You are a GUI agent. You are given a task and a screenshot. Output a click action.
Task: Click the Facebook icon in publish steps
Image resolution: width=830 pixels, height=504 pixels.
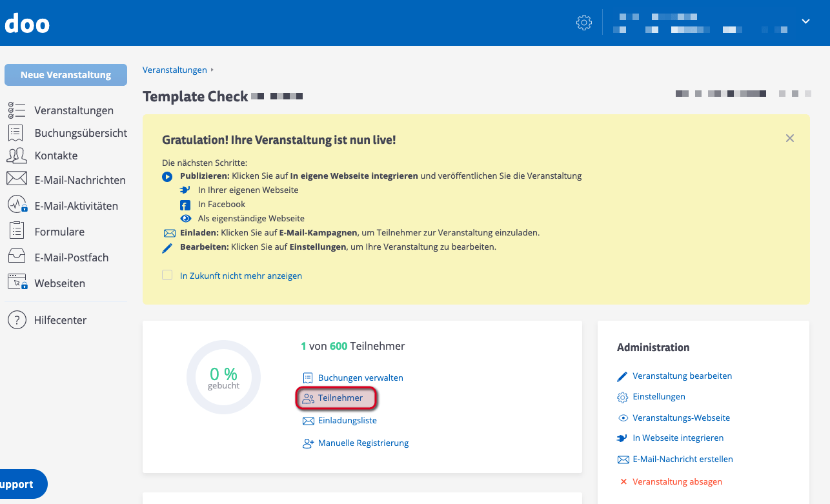(185, 205)
